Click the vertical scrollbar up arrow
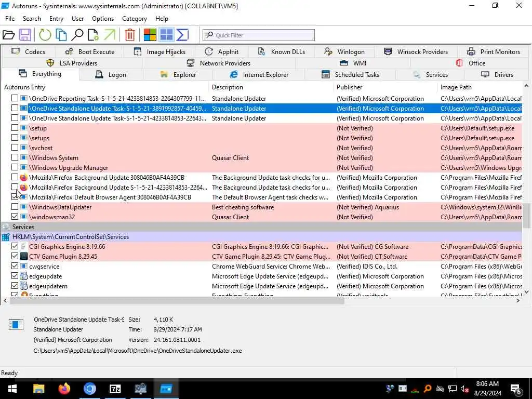Viewport: 532px width, 399px height. 526,86
